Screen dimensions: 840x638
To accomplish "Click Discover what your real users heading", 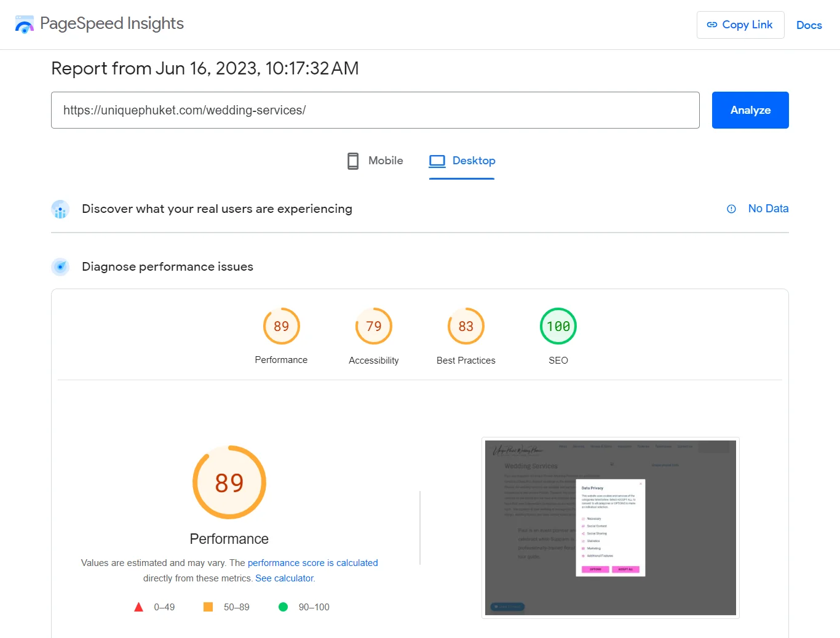I will 217,209.
